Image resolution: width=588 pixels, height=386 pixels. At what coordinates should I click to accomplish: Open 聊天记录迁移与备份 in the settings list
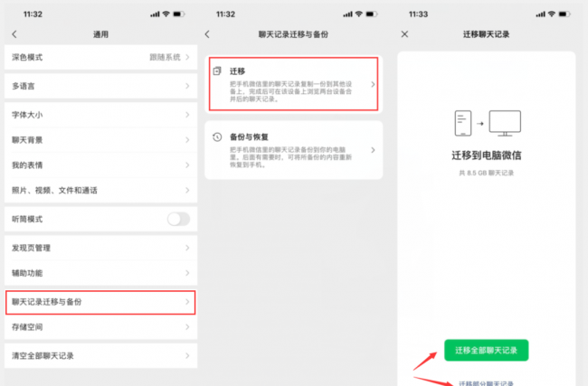[100, 302]
